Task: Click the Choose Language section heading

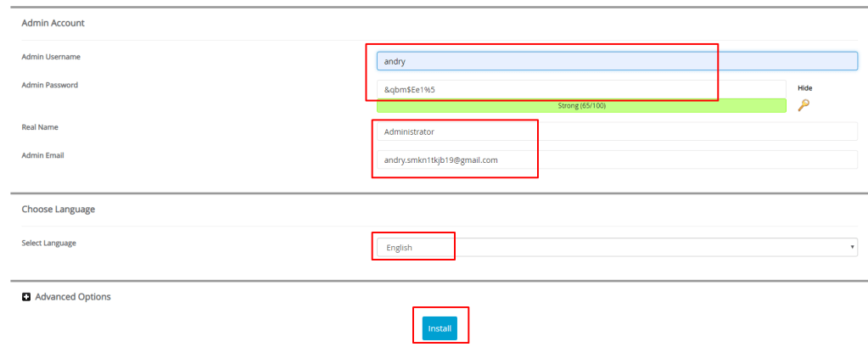Action: click(x=58, y=209)
